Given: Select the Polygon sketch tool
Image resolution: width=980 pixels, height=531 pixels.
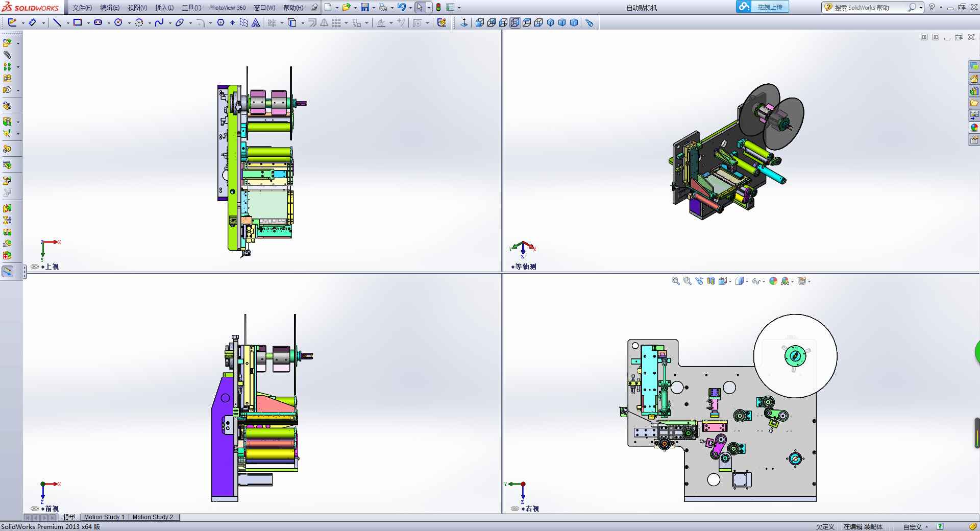Looking at the screenshot, I should 221,22.
